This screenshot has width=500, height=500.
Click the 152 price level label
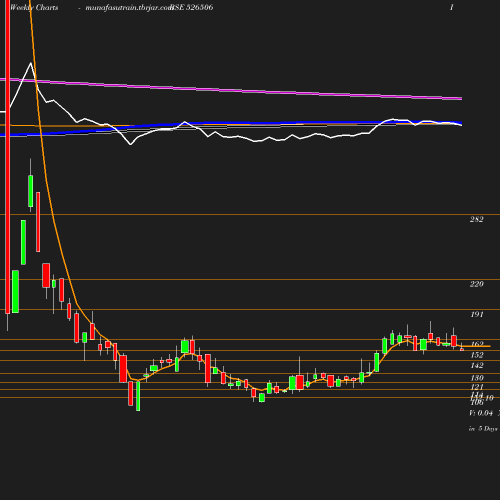click(477, 355)
